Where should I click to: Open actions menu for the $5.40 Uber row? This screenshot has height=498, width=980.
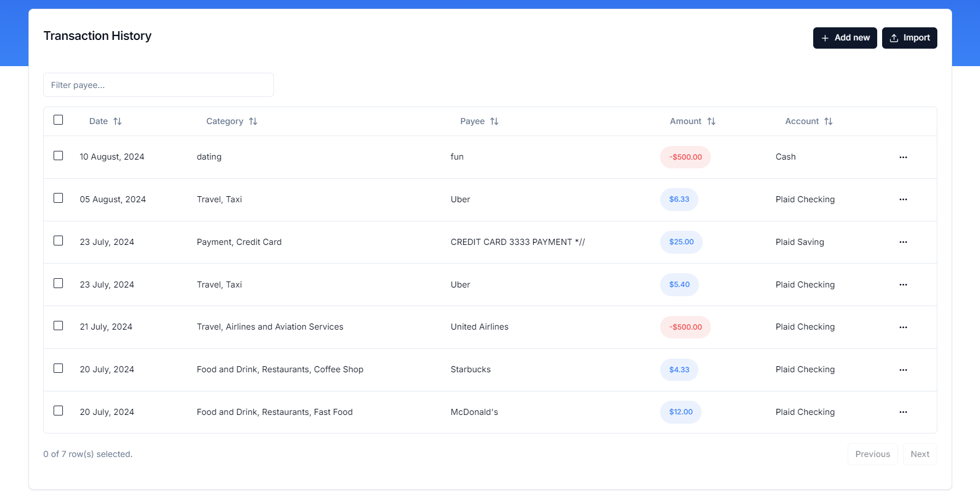903,285
